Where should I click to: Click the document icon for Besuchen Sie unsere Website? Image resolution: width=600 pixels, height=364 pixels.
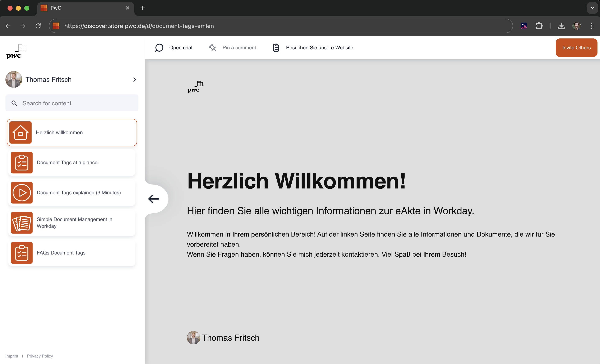[276, 48]
